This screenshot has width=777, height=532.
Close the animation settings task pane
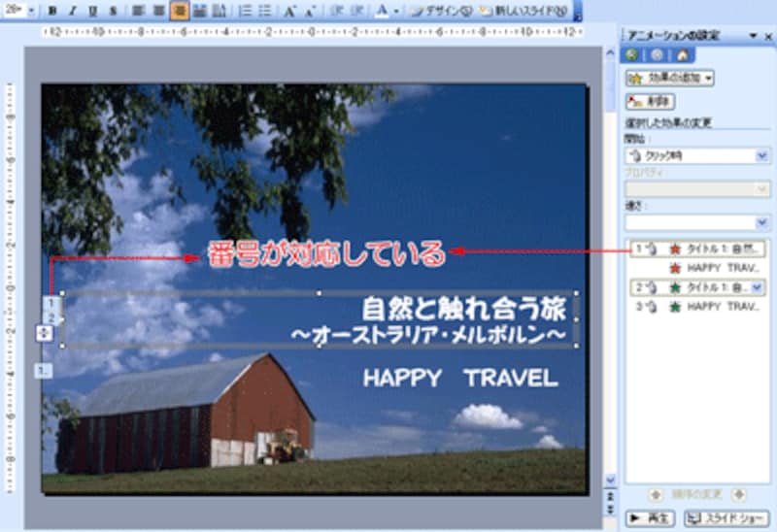(768, 36)
